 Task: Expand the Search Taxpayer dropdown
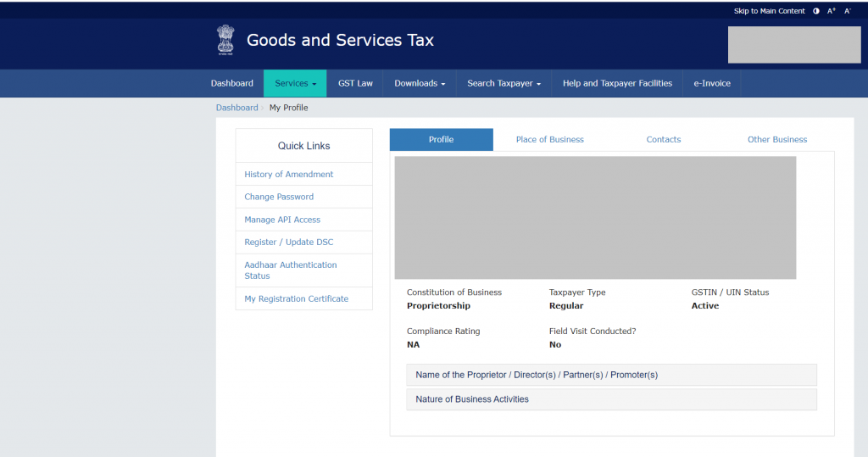[504, 83]
